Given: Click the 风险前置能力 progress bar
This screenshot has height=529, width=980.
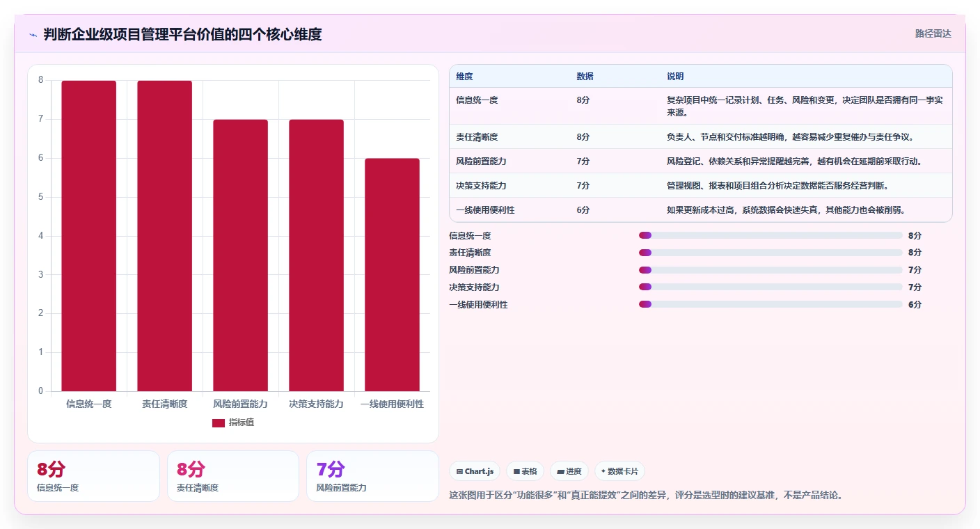Looking at the screenshot, I should tap(770, 269).
